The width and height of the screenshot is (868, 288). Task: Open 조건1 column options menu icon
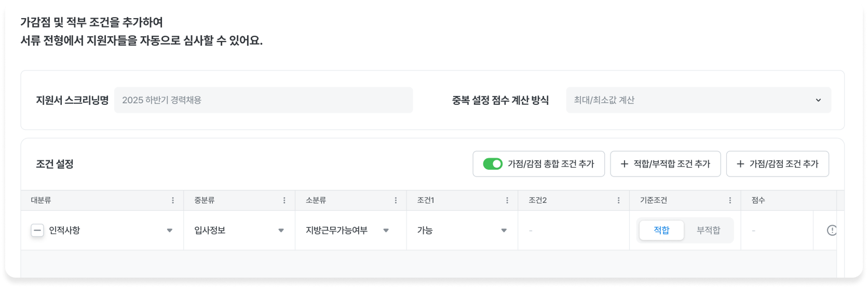[507, 200]
